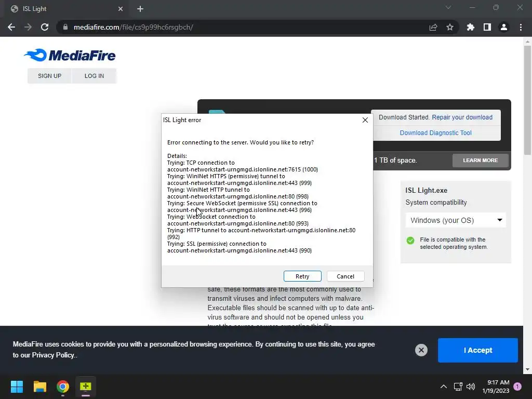Viewport: 532px width, 399px height.
Task: Click the tab search chevron
Action: click(448, 7)
